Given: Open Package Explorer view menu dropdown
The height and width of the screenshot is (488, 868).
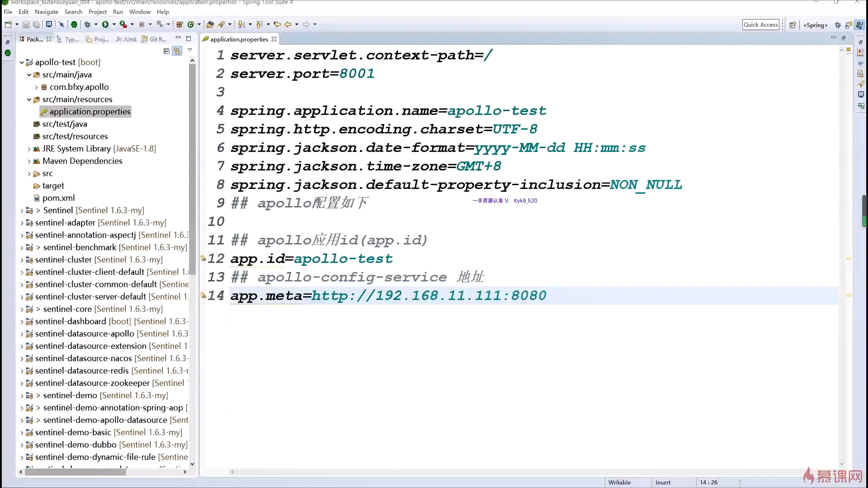Looking at the screenshot, I should click(x=190, y=50).
